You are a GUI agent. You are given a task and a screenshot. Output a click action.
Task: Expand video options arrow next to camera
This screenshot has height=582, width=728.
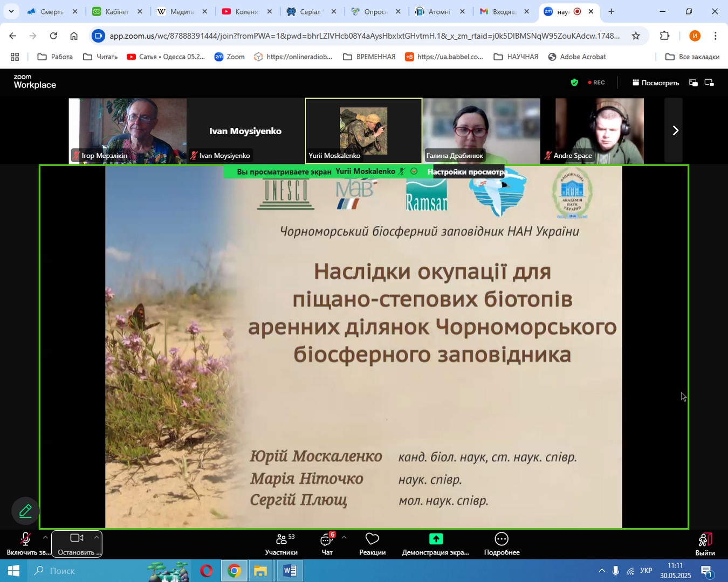[97, 537]
